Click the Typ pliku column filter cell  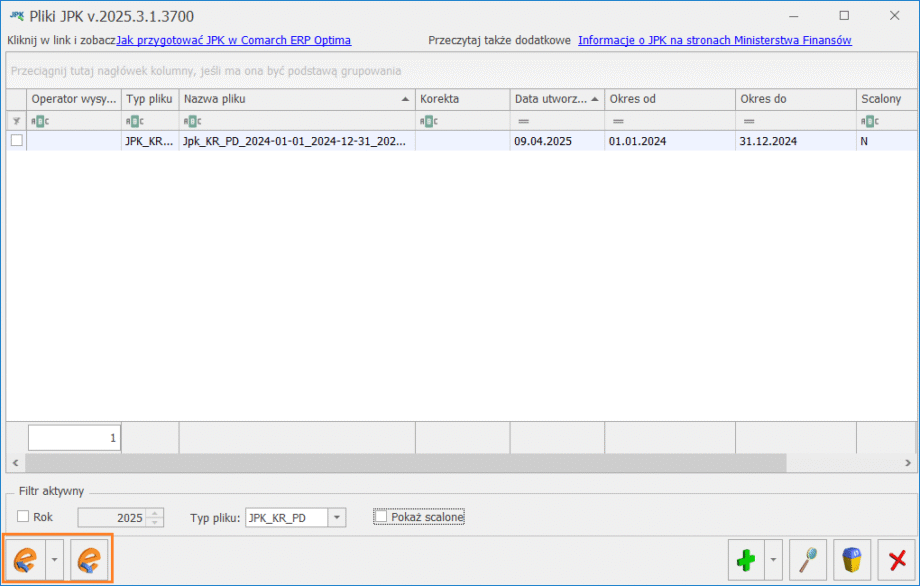point(150,121)
